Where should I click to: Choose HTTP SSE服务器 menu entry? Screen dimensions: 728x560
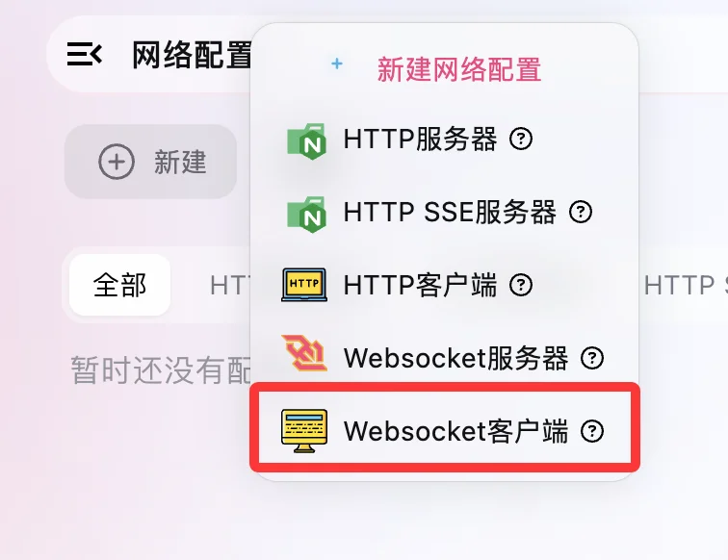click(445, 212)
